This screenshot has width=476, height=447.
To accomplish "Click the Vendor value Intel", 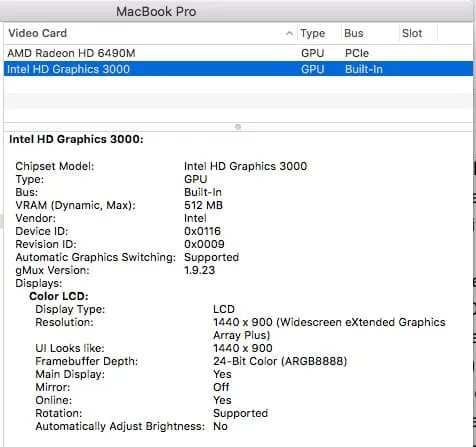I will tap(195, 218).
